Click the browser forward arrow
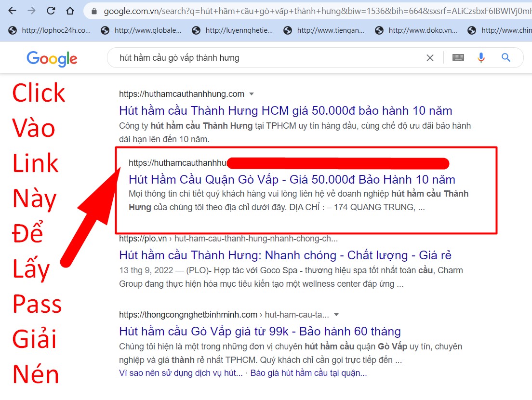This screenshot has width=532, height=400. (31, 11)
